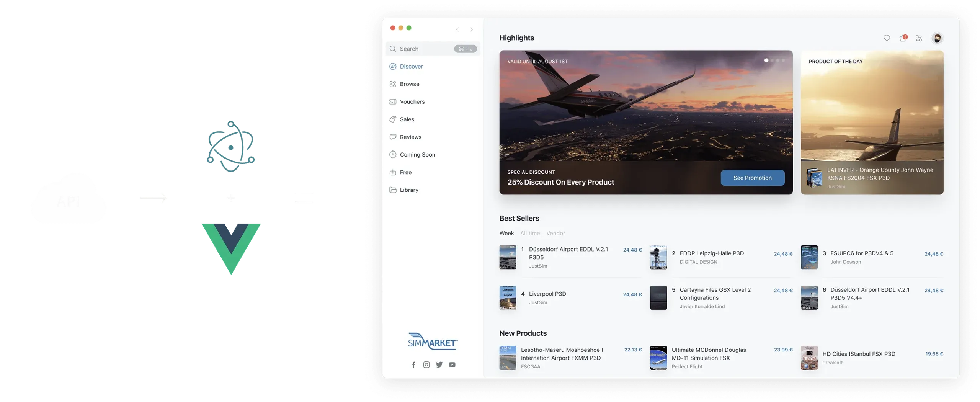The image size is (980, 402).
Task: Open SimMarket Twitter icon
Action: coord(439,364)
